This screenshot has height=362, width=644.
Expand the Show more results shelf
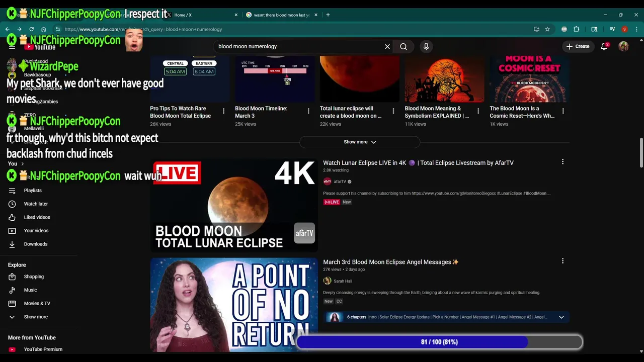pyautogui.click(x=360, y=142)
